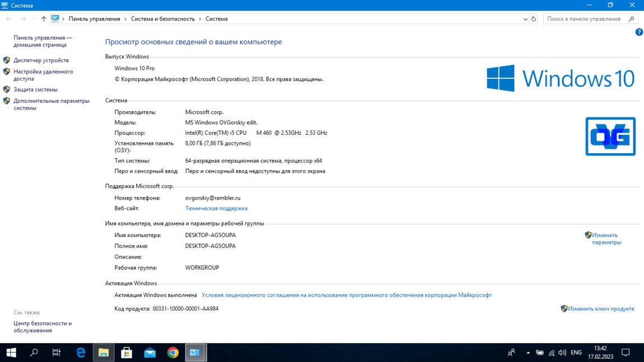Go to "Система и безопасность" breadcrumb

(x=162, y=19)
